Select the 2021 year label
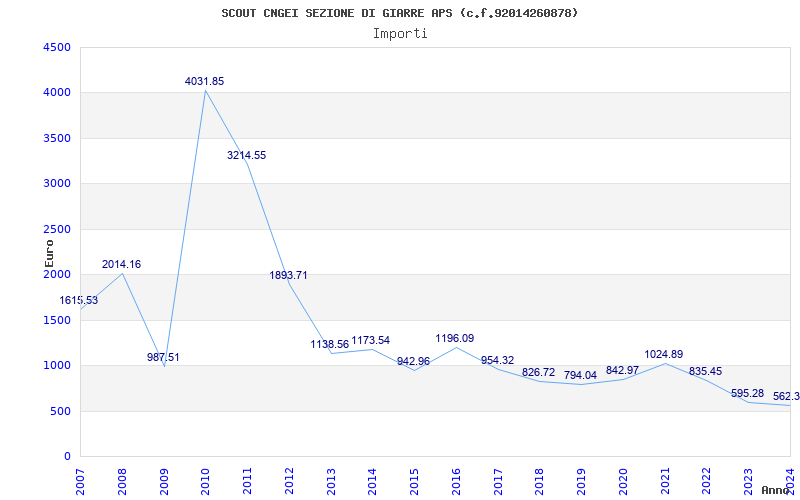Image resolution: width=800 pixels, height=500 pixels. click(665, 482)
